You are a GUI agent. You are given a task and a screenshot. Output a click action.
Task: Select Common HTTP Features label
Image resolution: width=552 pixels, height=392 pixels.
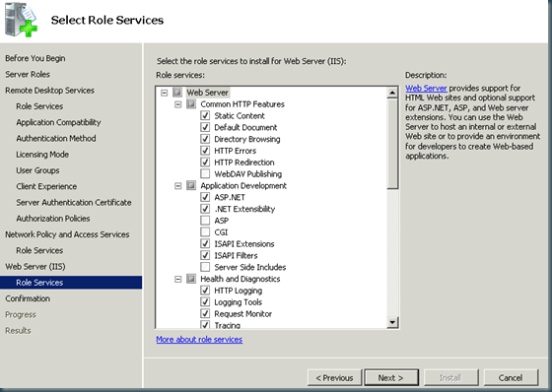click(242, 104)
